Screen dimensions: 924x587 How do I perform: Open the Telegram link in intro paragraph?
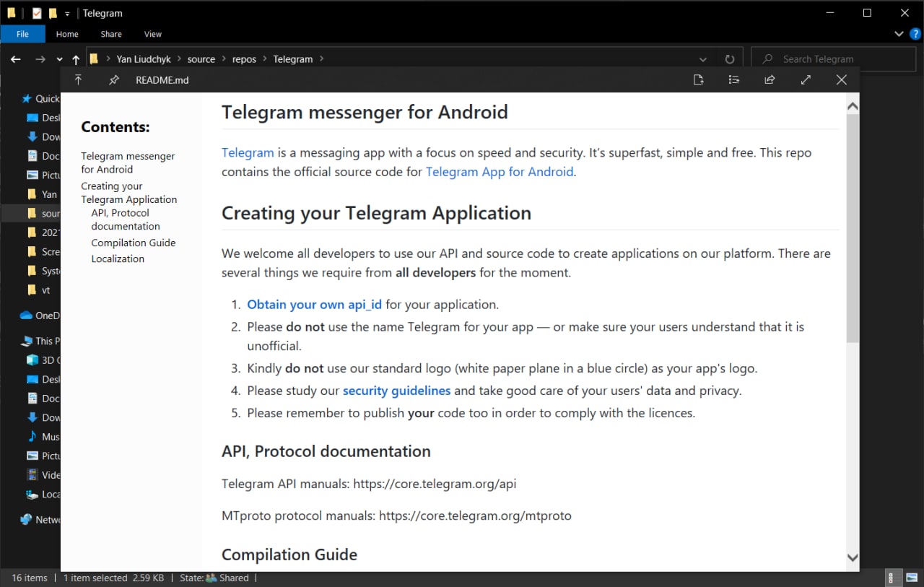click(248, 153)
